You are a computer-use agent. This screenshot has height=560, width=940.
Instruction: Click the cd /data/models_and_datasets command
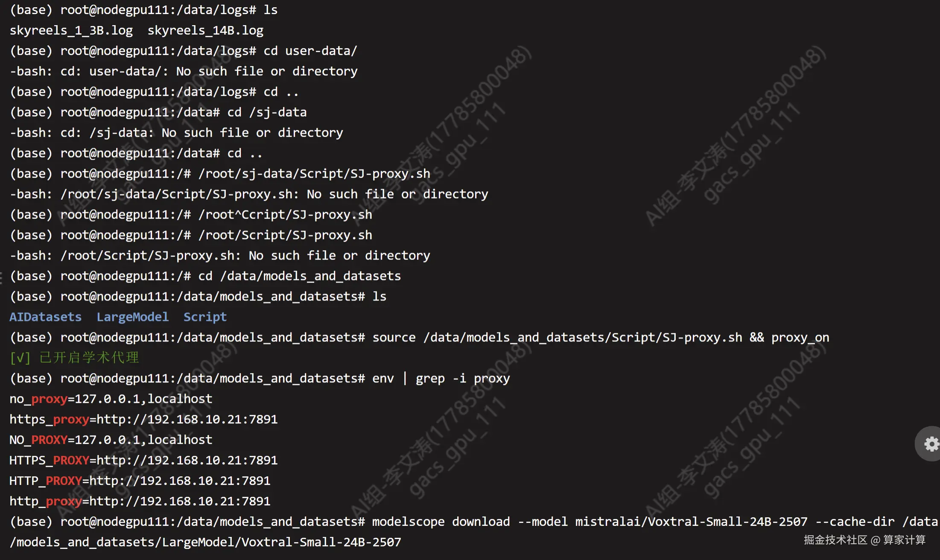(x=300, y=276)
